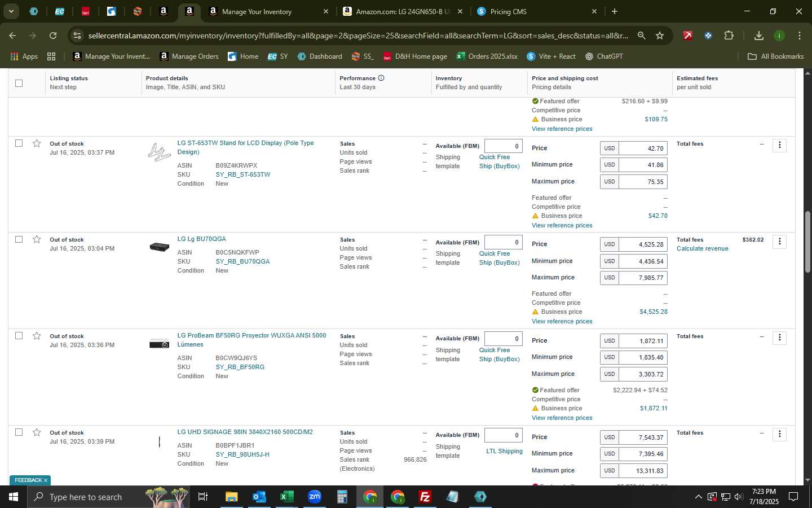The width and height of the screenshot is (812, 508).
Task: Edit available quantity for LG BU70QGA
Action: pyautogui.click(x=503, y=242)
